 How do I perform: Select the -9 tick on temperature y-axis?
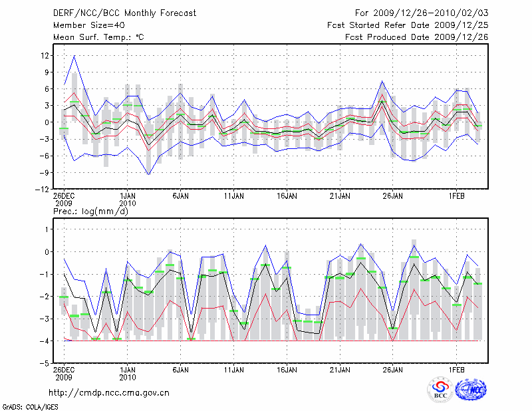tap(43, 173)
